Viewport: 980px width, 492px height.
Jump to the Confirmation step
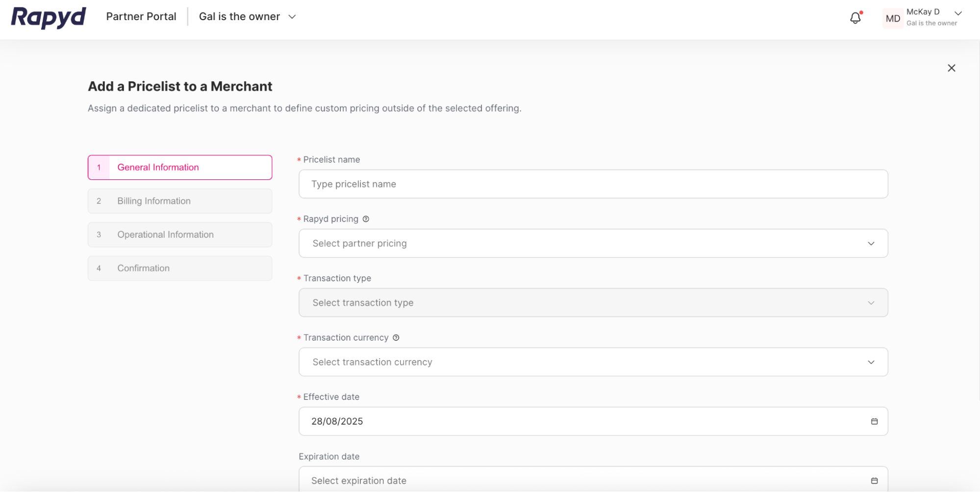click(179, 268)
